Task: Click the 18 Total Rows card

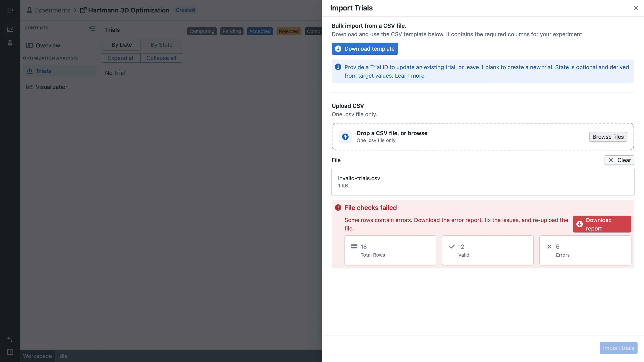Action: click(390, 250)
